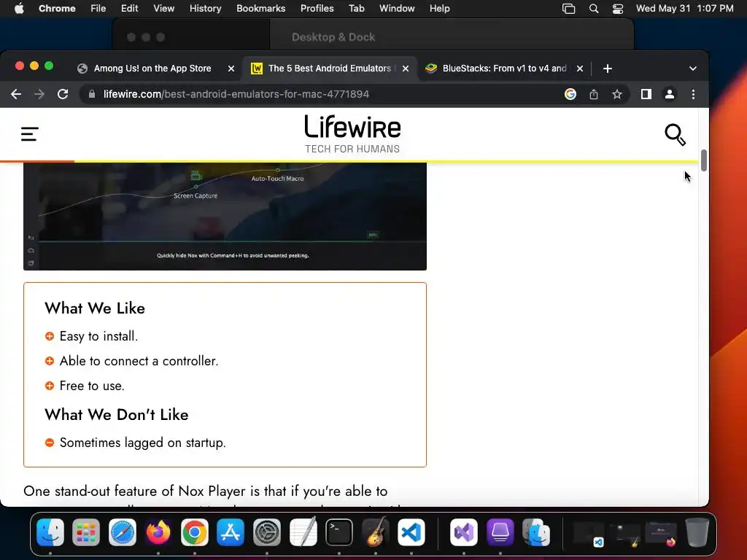The width and height of the screenshot is (747, 560).
Task: Click the Desktop & Dock window title
Action: point(333,37)
